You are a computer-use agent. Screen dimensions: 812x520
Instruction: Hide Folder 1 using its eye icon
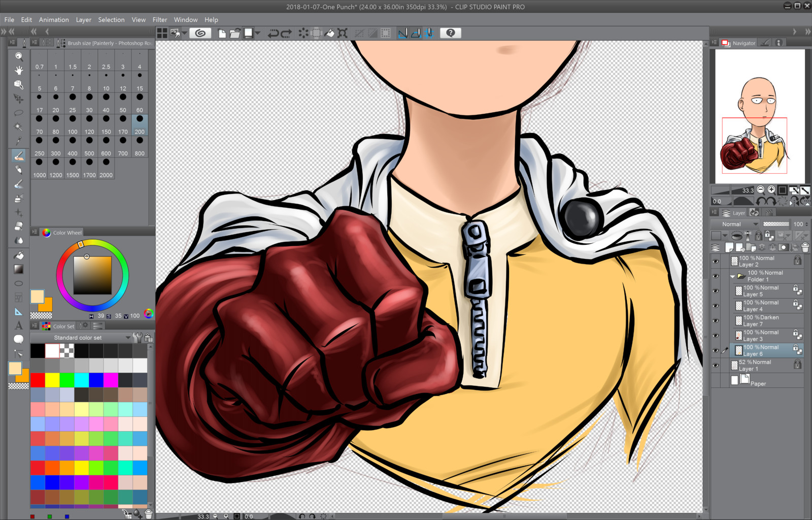click(716, 276)
